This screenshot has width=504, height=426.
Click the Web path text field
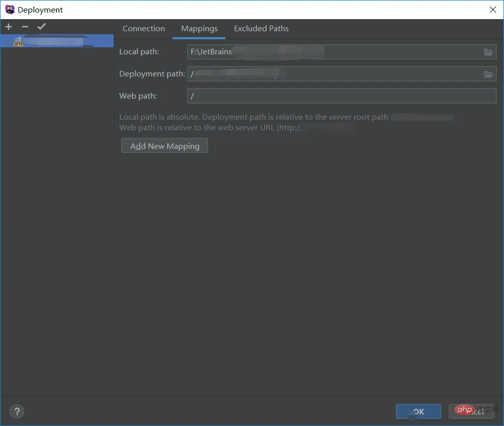(341, 96)
